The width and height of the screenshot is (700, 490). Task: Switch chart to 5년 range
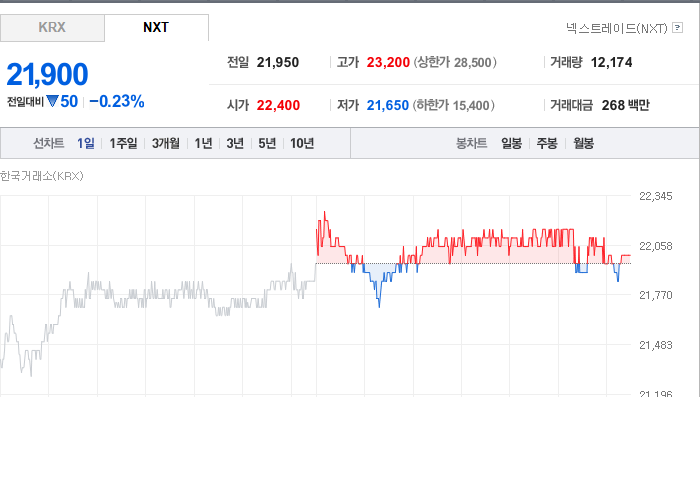click(x=267, y=143)
